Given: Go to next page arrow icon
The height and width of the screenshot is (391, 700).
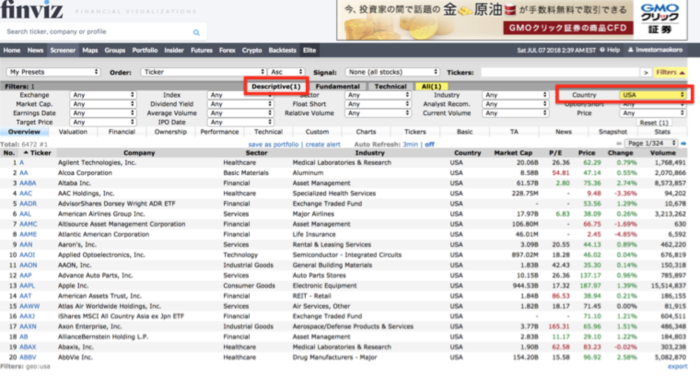Looking at the screenshot, I should tap(683, 143).
